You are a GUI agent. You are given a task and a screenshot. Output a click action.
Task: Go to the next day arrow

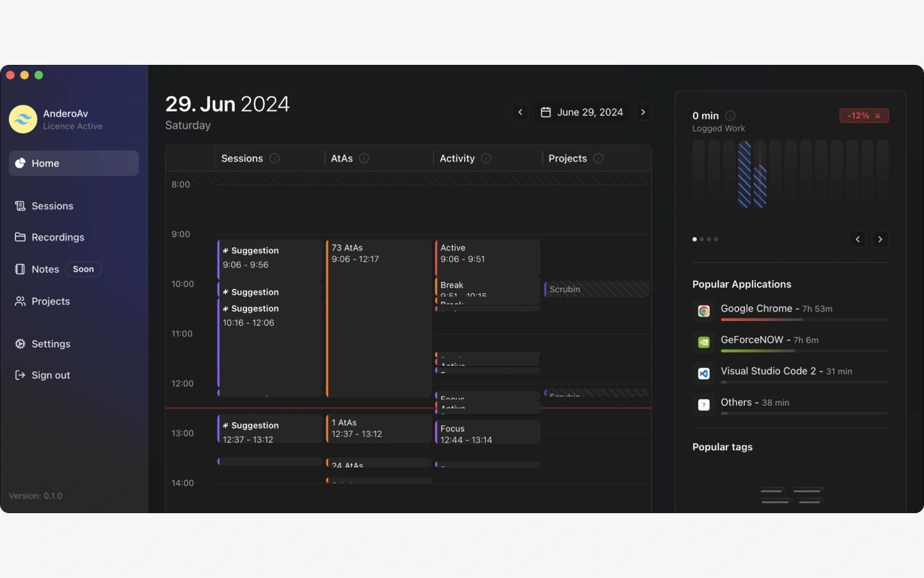[643, 112]
